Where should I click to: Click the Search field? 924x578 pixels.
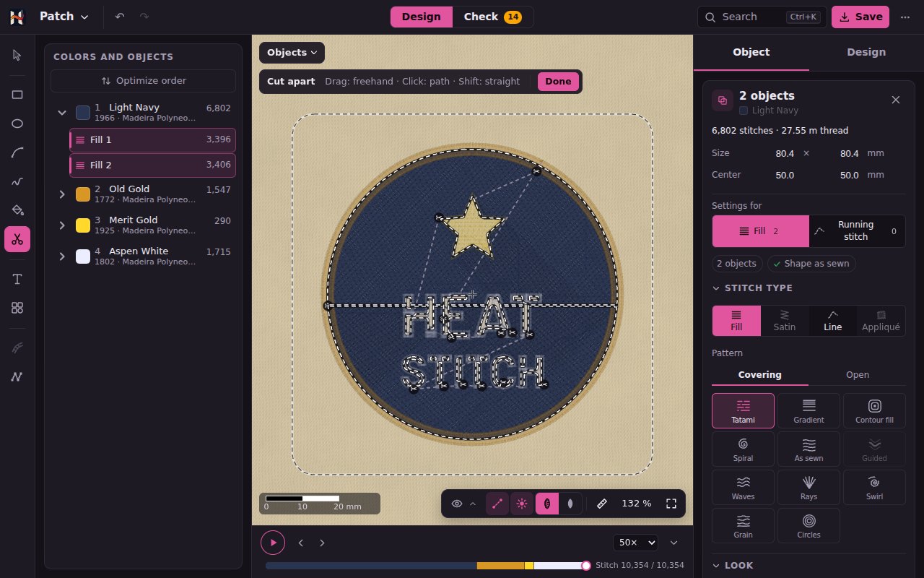point(762,17)
